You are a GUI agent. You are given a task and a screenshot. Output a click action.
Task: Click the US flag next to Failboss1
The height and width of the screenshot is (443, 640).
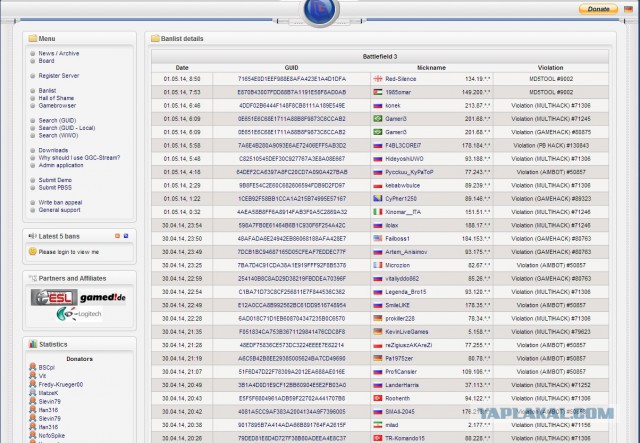point(378,238)
